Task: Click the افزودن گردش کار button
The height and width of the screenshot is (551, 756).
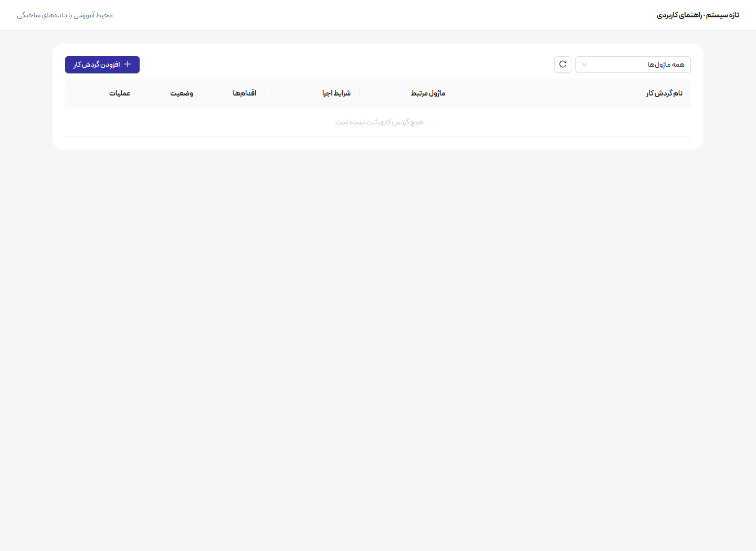Action: point(102,65)
